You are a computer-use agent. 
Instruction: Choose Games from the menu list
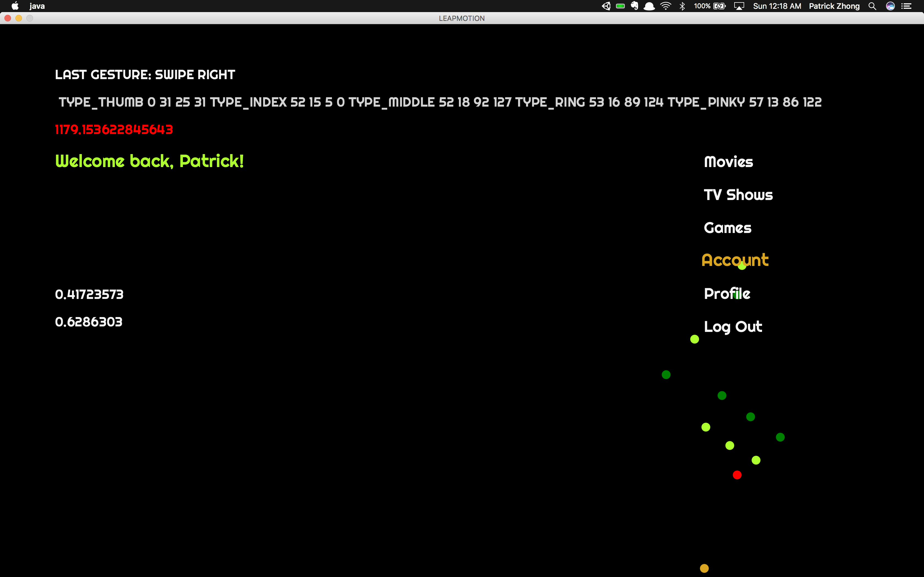pyautogui.click(x=727, y=228)
